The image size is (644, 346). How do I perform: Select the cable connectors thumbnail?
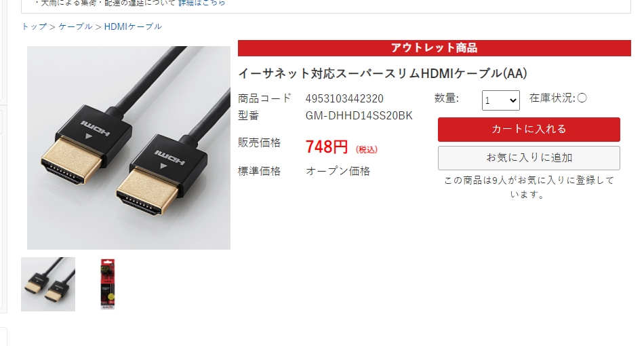coord(48,284)
